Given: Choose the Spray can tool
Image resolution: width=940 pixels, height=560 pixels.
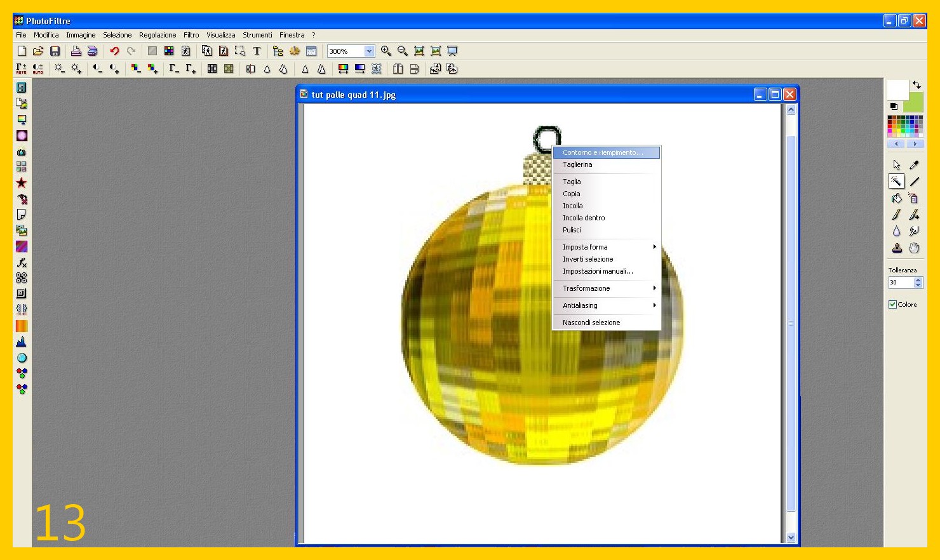Looking at the screenshot, I should (914, 198).
